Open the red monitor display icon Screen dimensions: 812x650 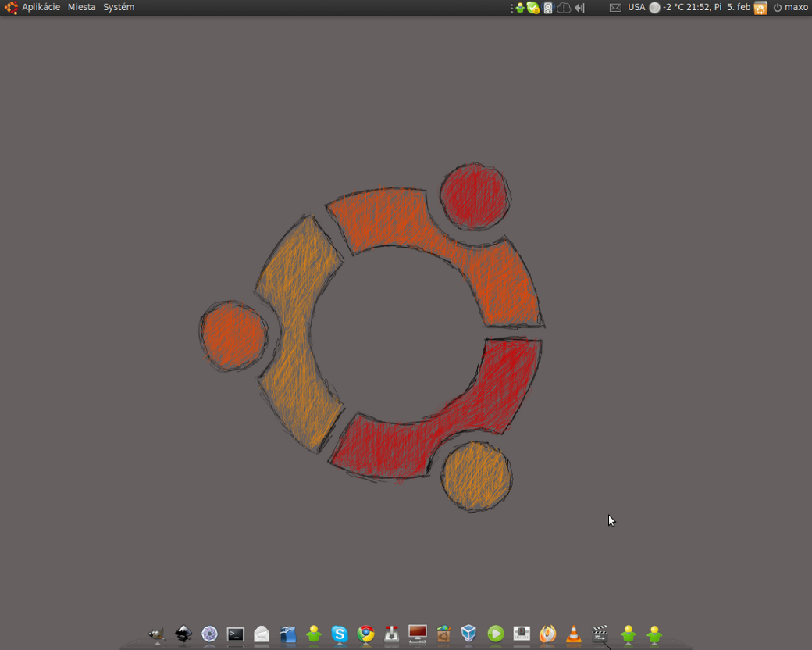pos(418,634)
